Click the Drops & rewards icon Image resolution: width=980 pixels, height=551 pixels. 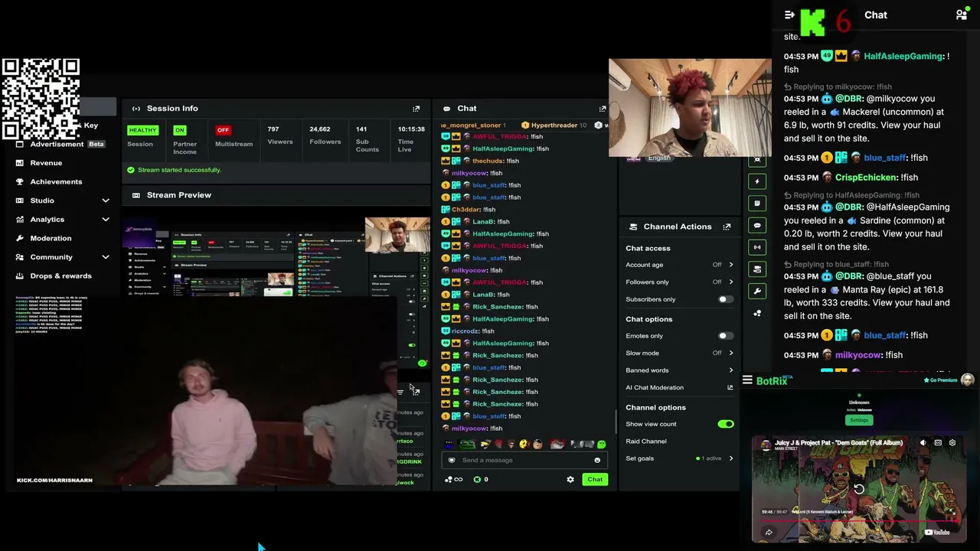[20, 276]
